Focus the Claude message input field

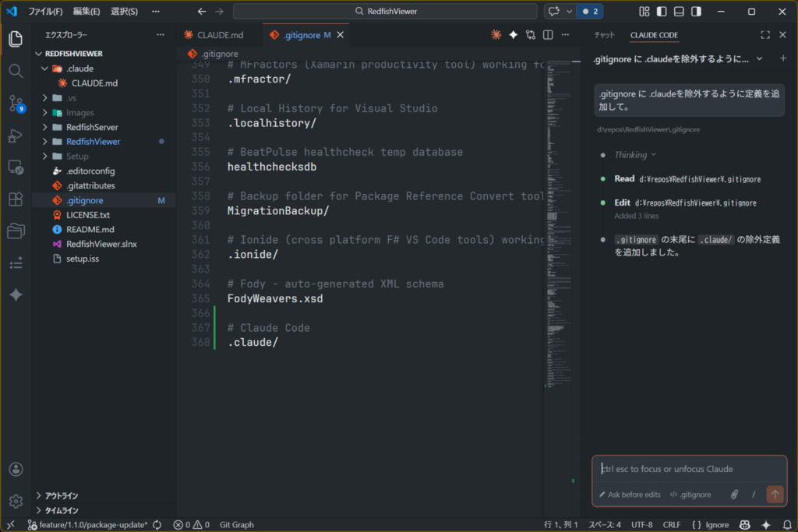(689, 469)
